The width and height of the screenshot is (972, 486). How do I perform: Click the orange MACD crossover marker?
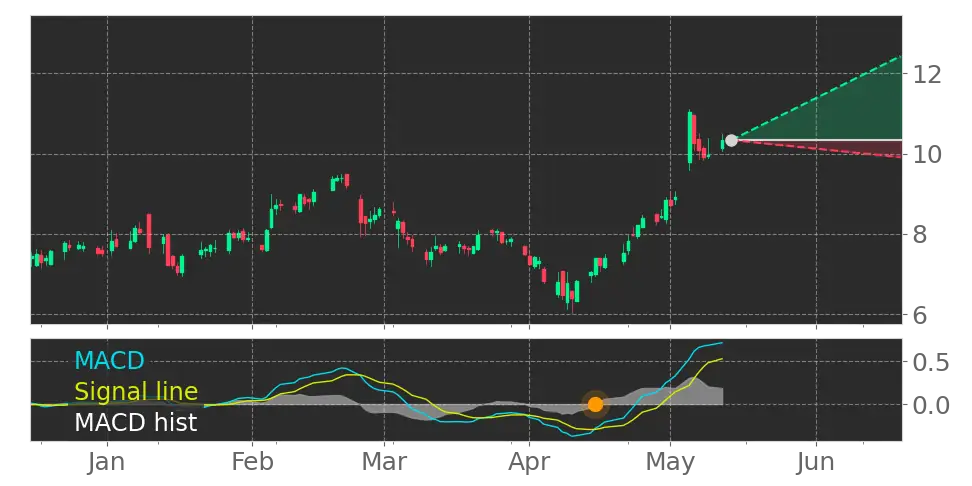tap(595, 405)
